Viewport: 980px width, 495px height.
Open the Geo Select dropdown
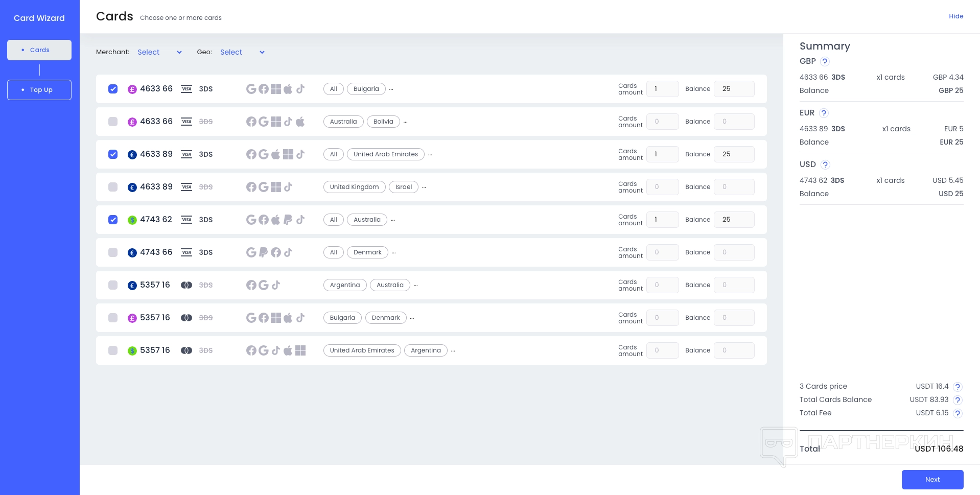(242, 52)
